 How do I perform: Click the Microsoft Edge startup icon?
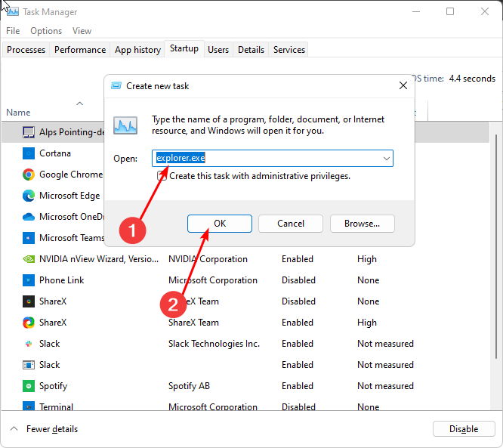tap(29, 196)
